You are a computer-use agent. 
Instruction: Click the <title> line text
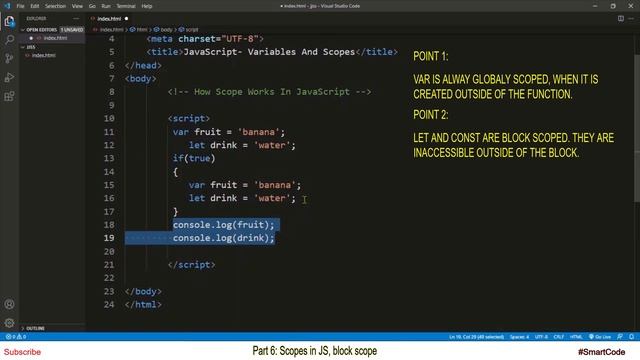click(x=272, y=52)
